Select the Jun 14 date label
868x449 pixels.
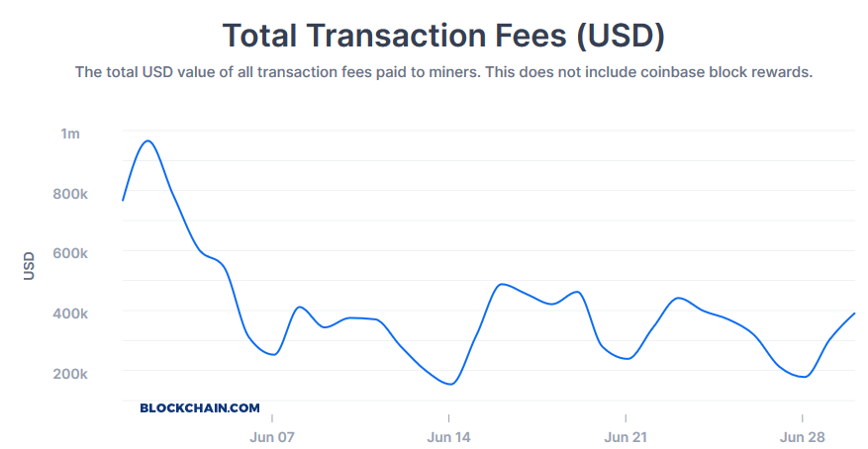pyautogui.click(x=448, y=436)
